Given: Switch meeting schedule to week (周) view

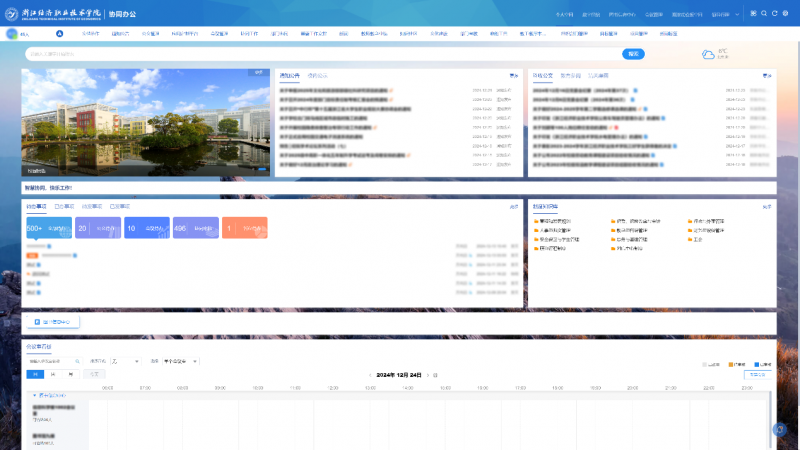Looking at the screenshot, I should 53,373.
